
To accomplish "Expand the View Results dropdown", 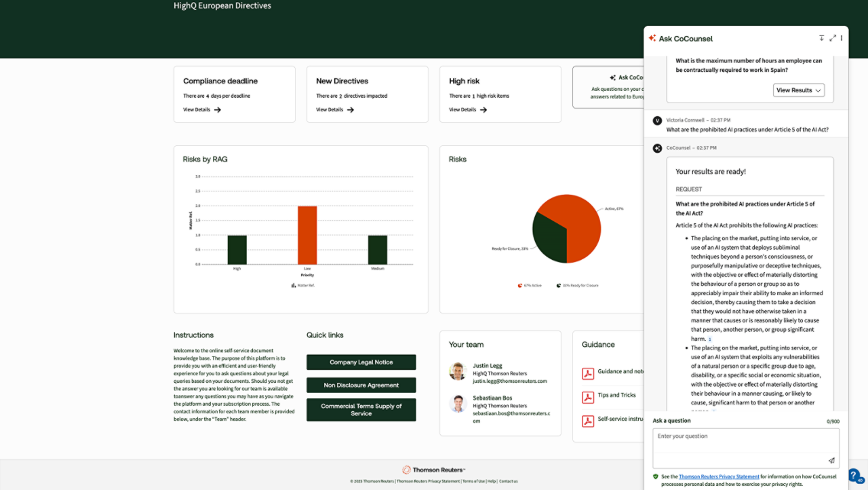I will (x=799, y=90).
